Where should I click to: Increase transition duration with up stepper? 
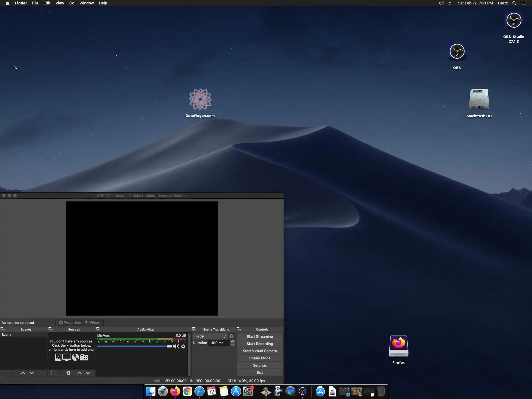pos(232,341)
